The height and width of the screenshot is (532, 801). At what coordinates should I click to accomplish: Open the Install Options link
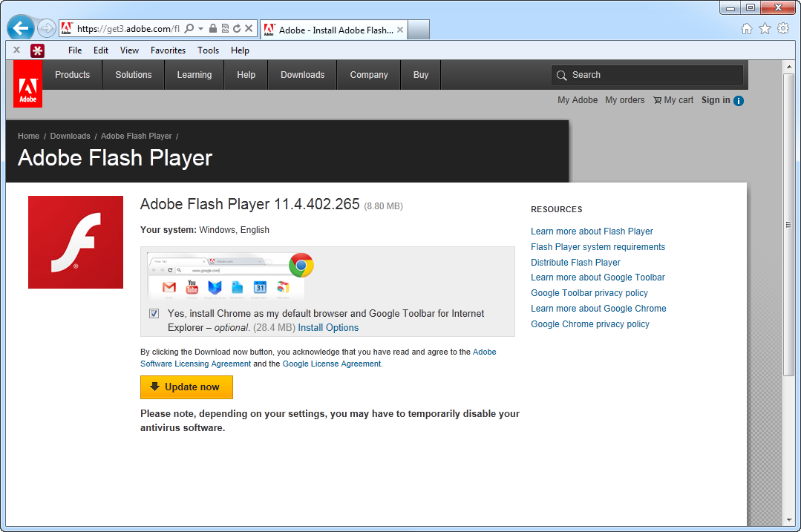pyautogui.click(x=328, y=328)
